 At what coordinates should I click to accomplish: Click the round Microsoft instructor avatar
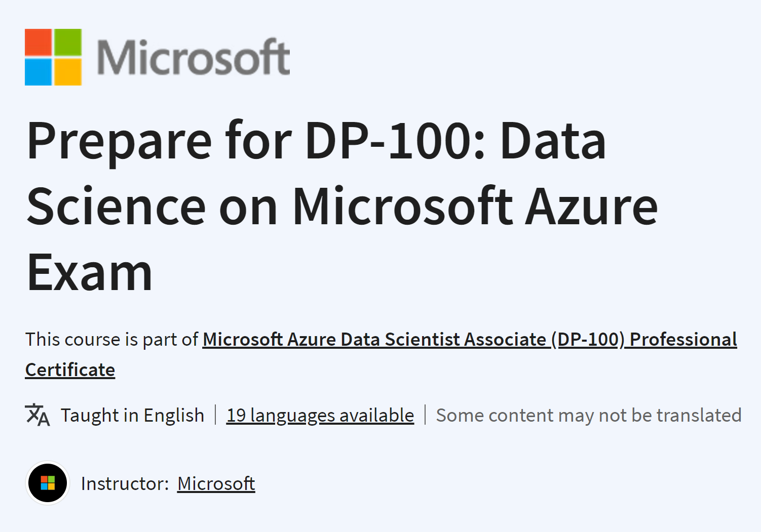pyautogui.click(x=48, y=483)
